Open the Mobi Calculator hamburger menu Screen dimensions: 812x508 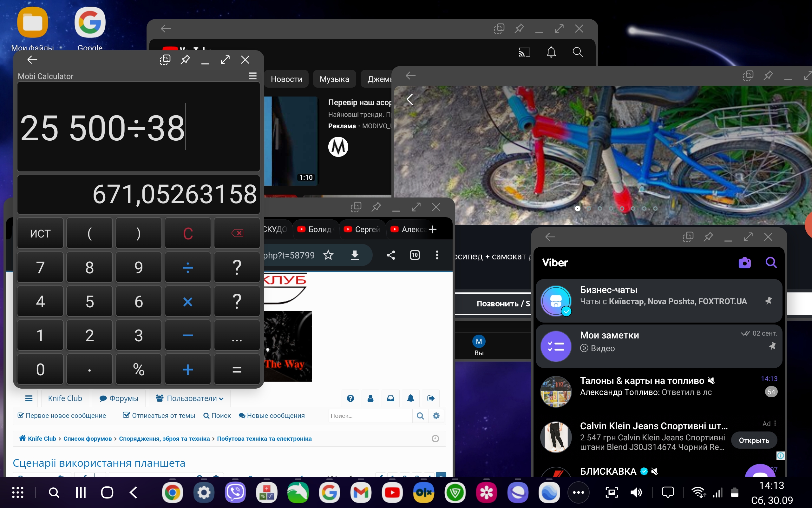click(252, 76)
